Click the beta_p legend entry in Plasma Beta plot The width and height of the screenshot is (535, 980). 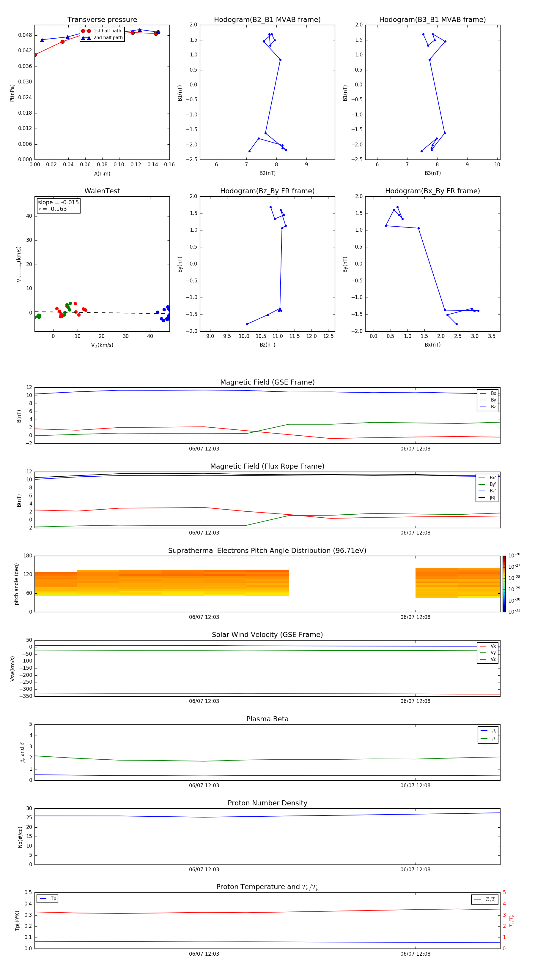[x=489, y=731]
